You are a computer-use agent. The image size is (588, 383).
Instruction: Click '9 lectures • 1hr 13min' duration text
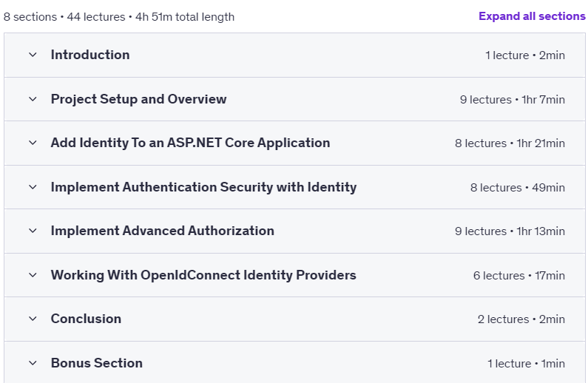(510, 231)
